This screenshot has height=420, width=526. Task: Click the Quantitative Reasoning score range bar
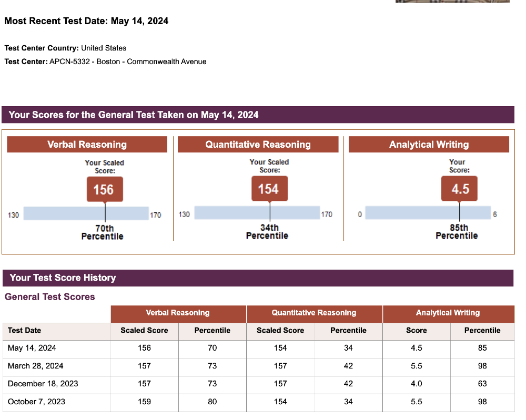click(257, 213)
